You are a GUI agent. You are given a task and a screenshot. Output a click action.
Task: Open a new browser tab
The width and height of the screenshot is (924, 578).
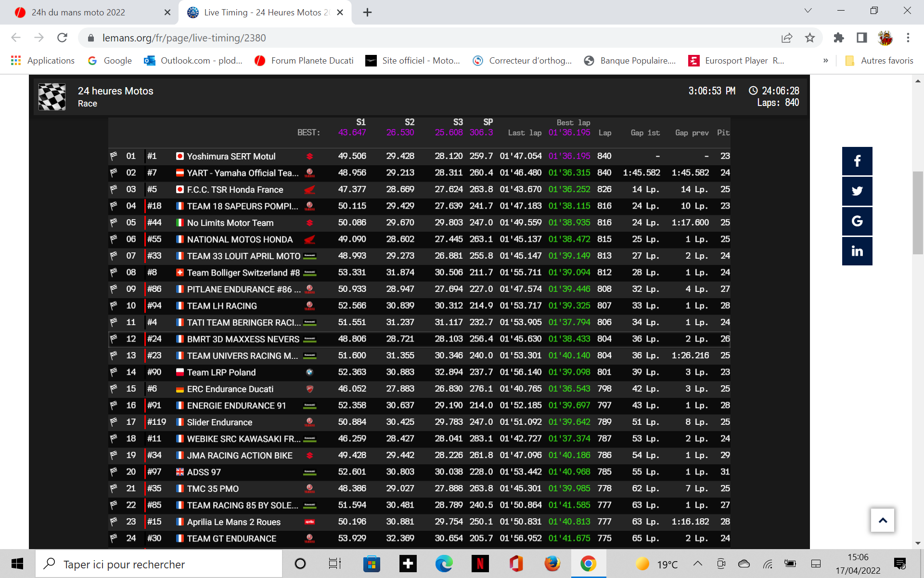pyautogui.click(x=367, y=13)
